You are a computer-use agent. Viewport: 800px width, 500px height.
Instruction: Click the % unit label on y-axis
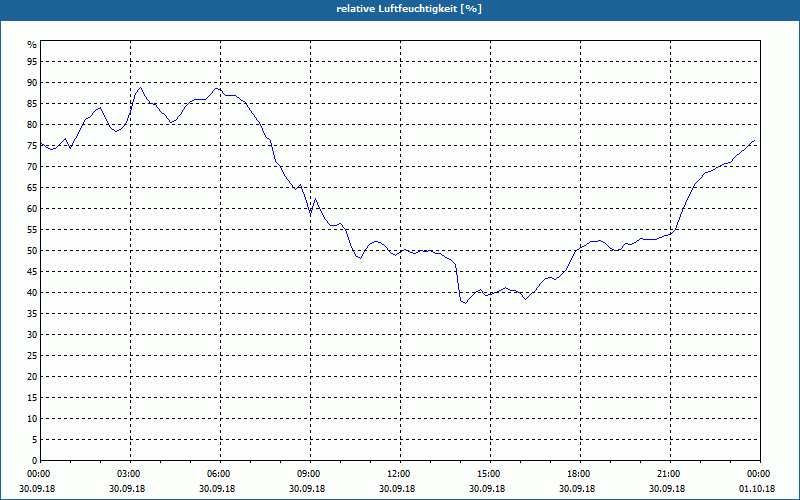coord(32,45)
